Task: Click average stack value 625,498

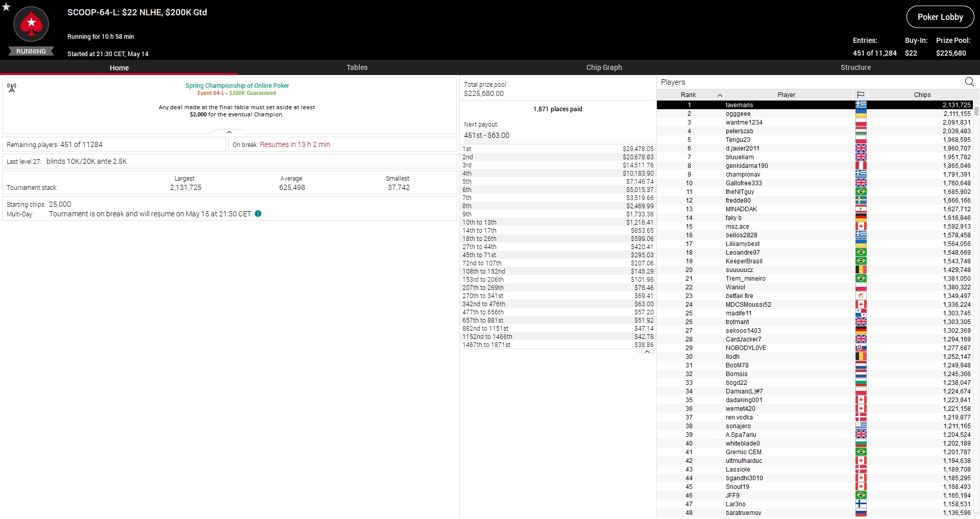Action: pyautogui.click(x=292, y=187)
